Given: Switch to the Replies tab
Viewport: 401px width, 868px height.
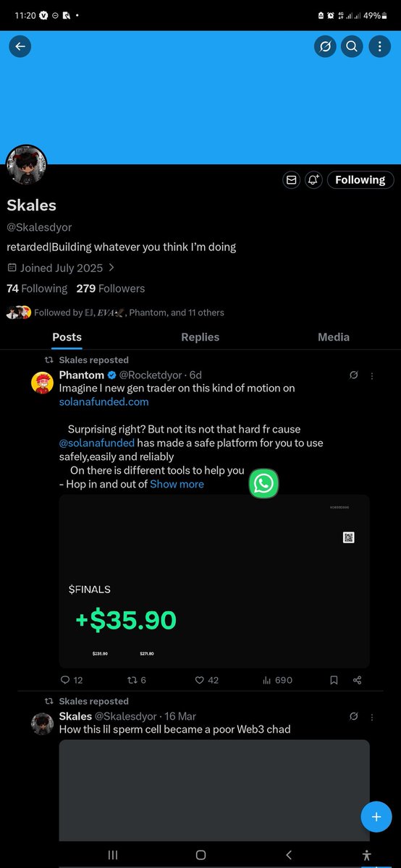Looking at the screenshot, I should click(200, 337).
